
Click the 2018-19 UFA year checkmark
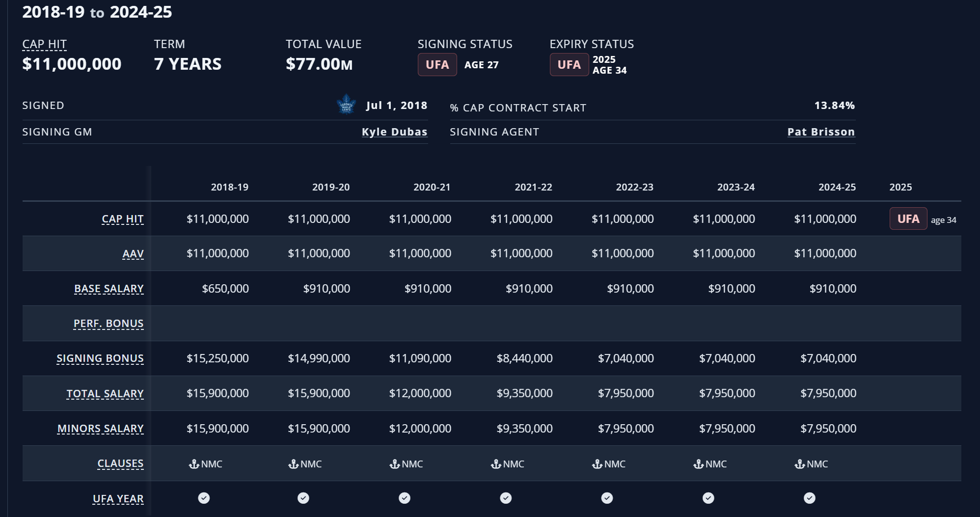click(204, 498)
